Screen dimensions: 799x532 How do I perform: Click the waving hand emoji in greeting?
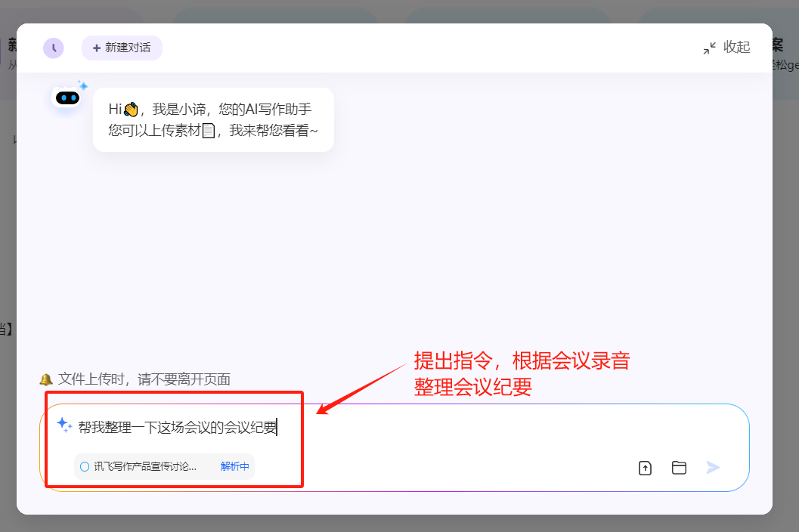click(x=131, y=110)
